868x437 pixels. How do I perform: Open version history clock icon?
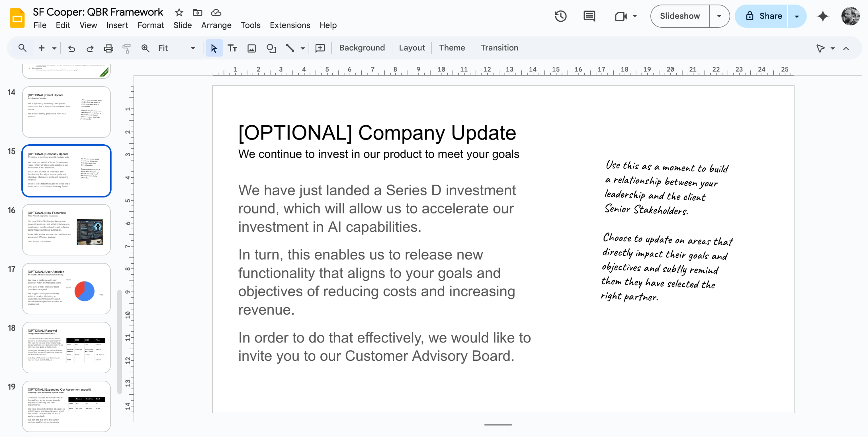coord(560,16)
